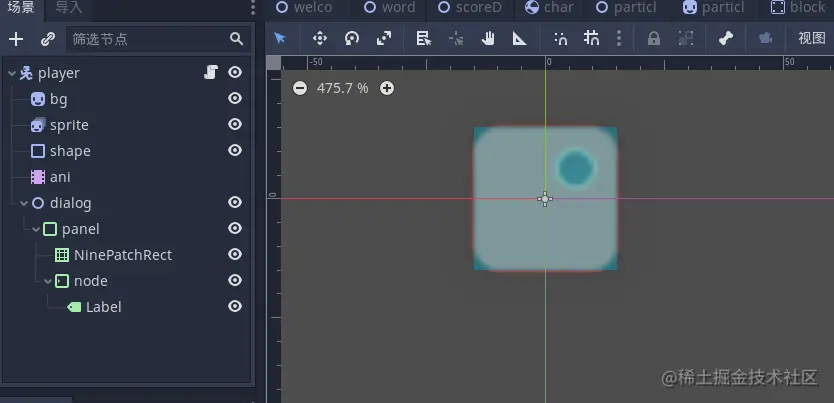This screenshot has height=403, width=834.
Task: Select the sprite node
Action: click(69, 125)
